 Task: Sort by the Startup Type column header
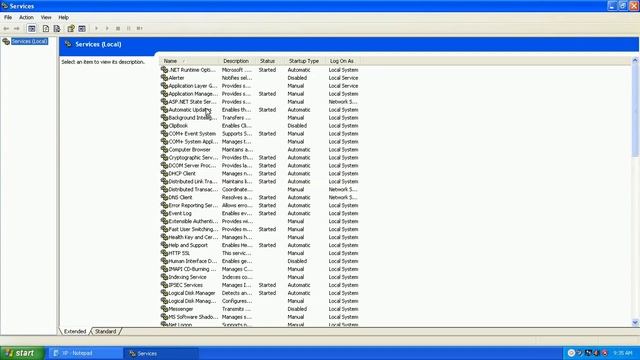point(304,61)
